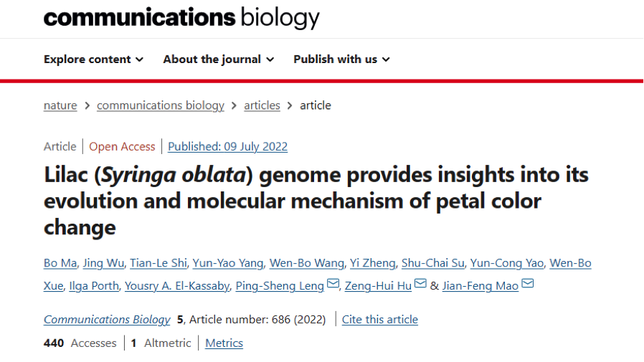Click envelope icon next to Zeng-Hui Hu
Image resolution: width=644 pixels, height=362 pixels.
coord(420,285)
